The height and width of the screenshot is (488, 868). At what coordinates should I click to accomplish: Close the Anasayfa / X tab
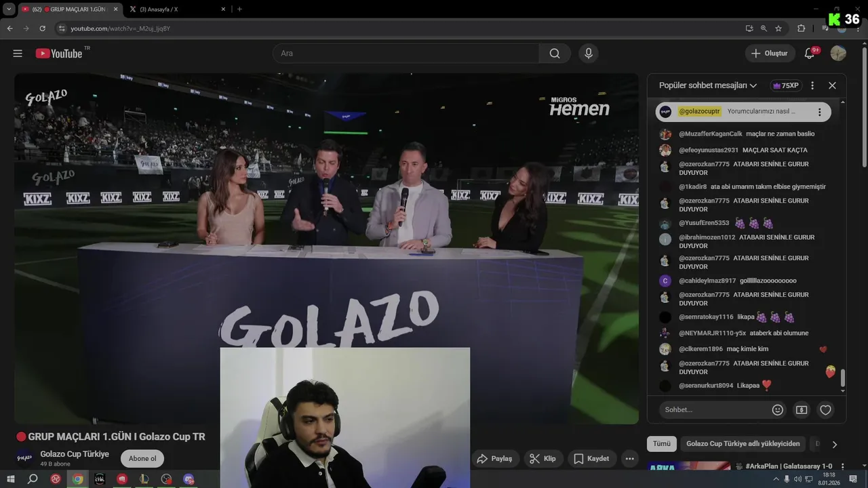pyautogui.click(x=224, y=9)
